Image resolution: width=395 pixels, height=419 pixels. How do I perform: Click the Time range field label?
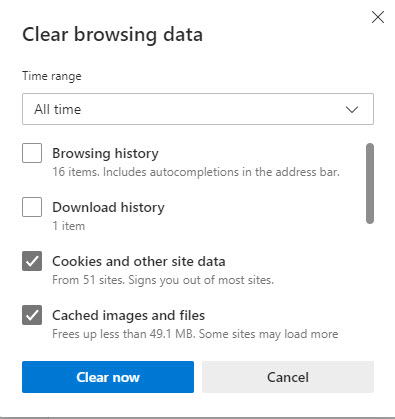point(52,76)
